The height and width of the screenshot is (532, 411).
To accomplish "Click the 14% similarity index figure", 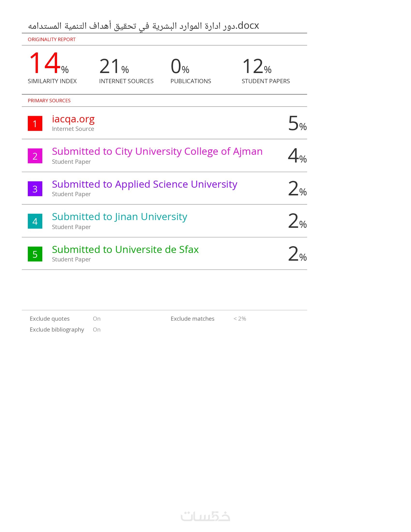I will coord(48,64).
